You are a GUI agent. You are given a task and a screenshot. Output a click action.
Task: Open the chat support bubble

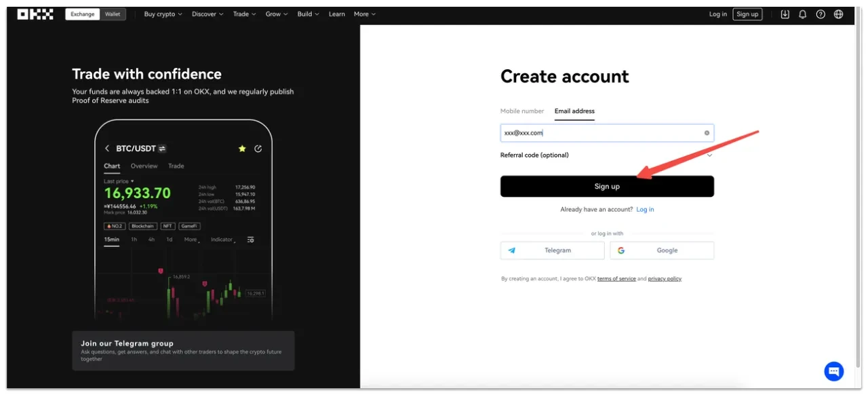coord(834,371)
